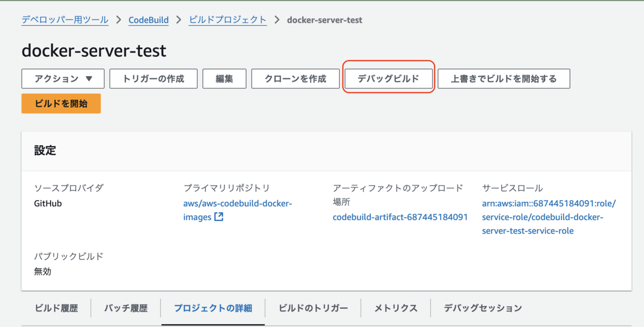
Task: Click the docker-server-test page heading
Action: coord(94,51)
